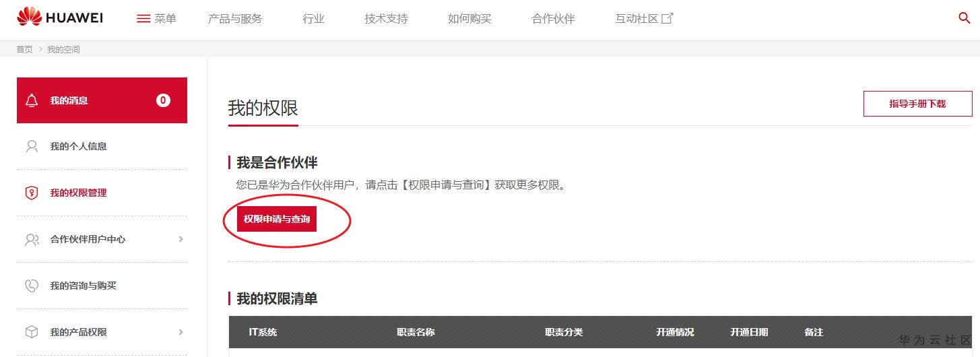Click the box icon for 我的产品权限

32,332
